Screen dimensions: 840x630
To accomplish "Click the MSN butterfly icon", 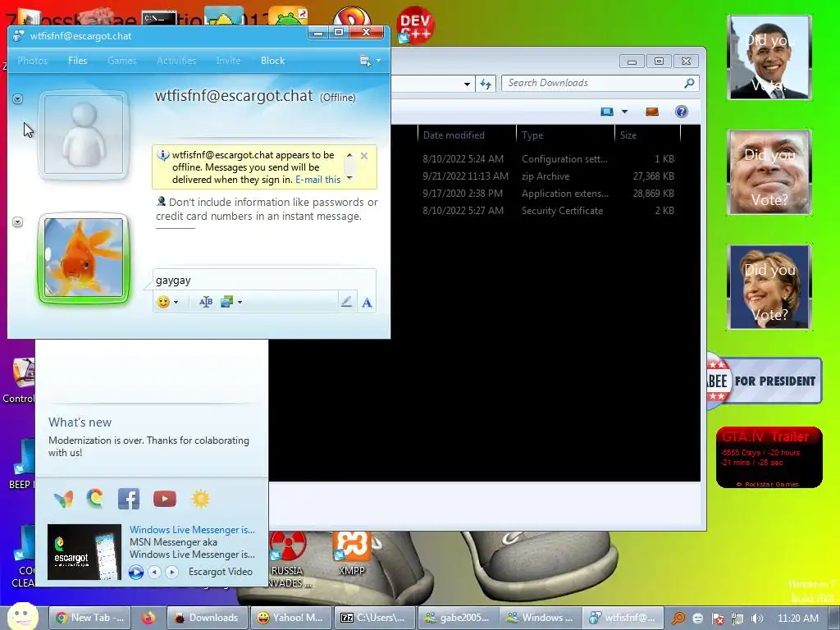I will (63, 499).
